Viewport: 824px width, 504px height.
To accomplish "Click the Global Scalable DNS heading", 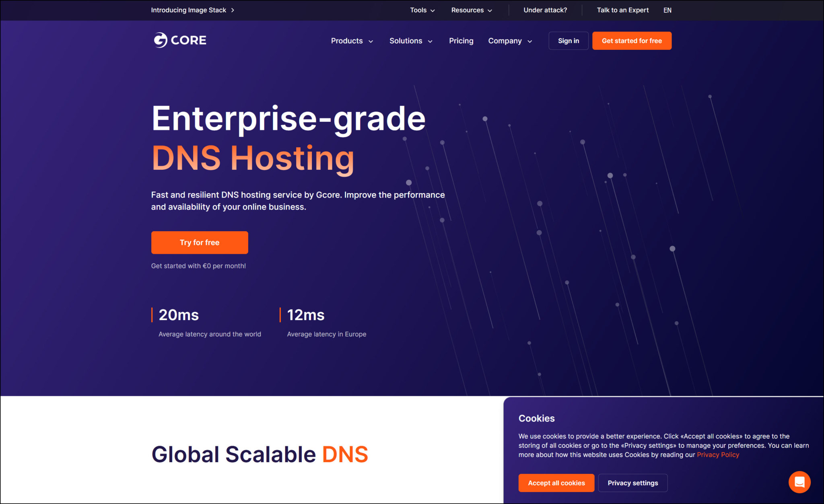I will click(x=260, y=455).
